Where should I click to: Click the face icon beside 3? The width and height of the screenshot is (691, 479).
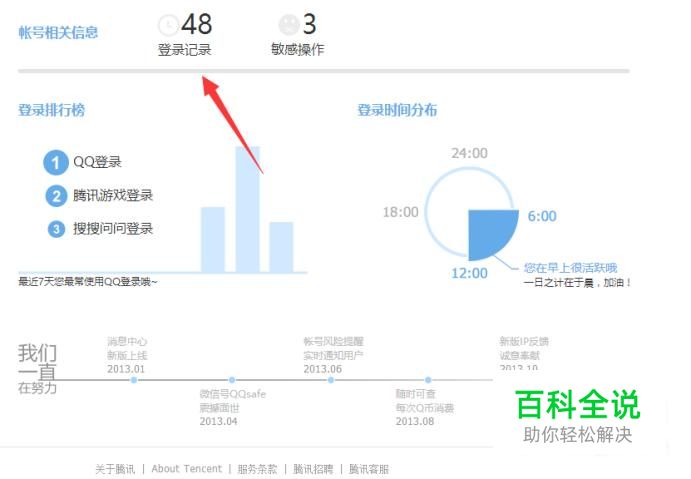coord(289,25)
